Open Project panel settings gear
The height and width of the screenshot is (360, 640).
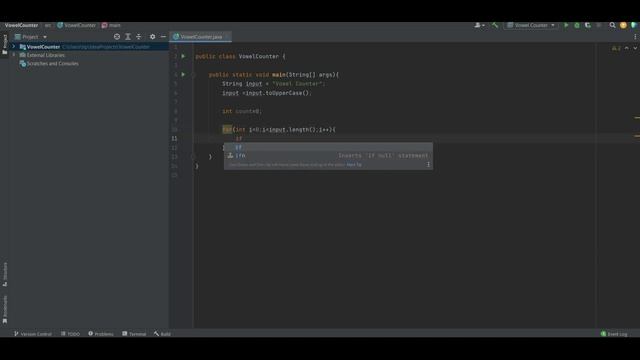point(152,37)
